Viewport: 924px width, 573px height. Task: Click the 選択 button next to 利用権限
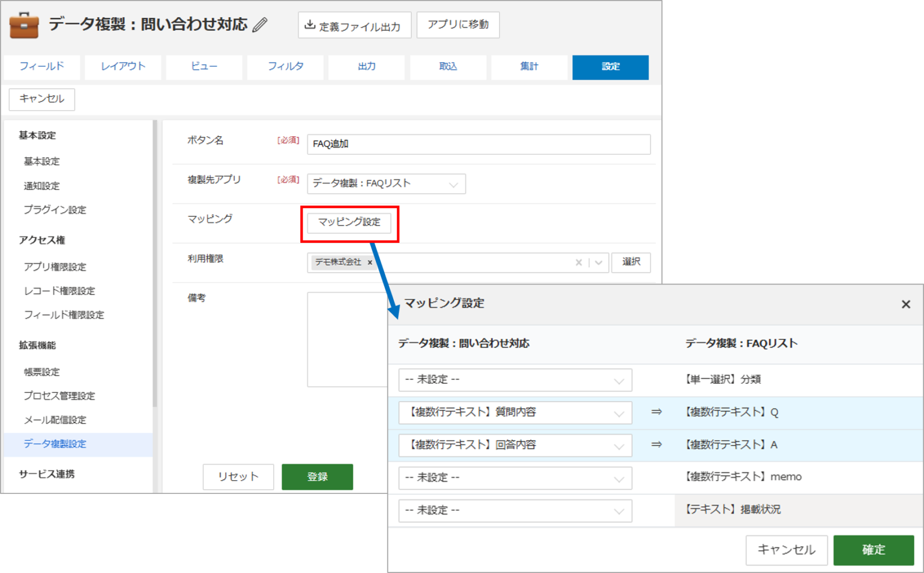pos(631,263)
